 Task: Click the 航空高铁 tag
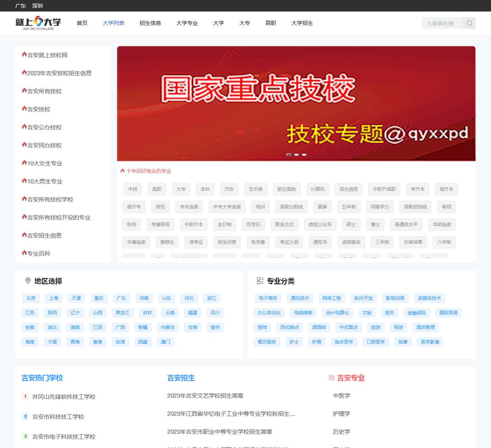(x=287, y=189)
